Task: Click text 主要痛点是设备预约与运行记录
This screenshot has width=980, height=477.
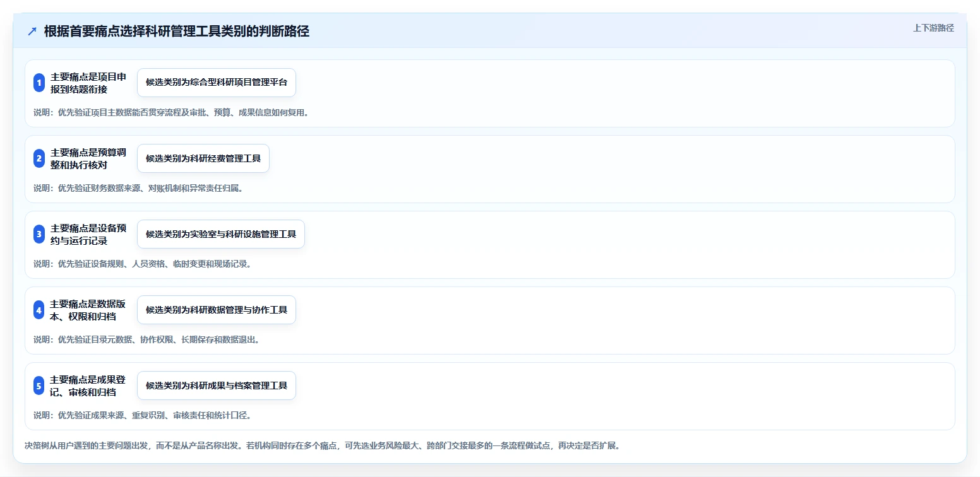Action: point(88,234)
